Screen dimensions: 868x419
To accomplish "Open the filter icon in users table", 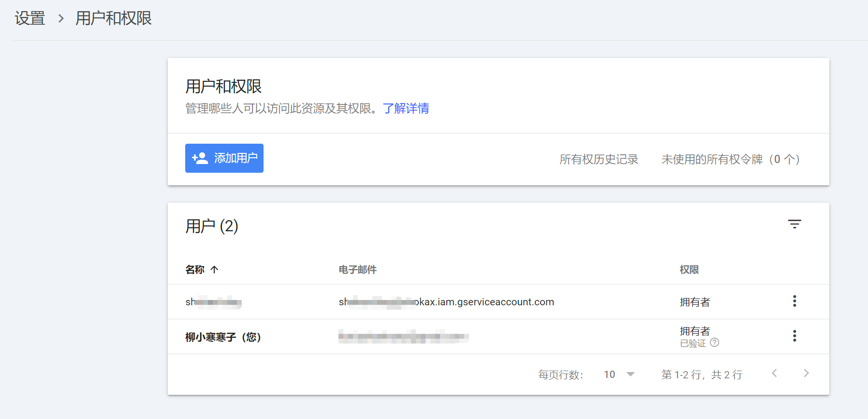I will [x=794, y=224].
